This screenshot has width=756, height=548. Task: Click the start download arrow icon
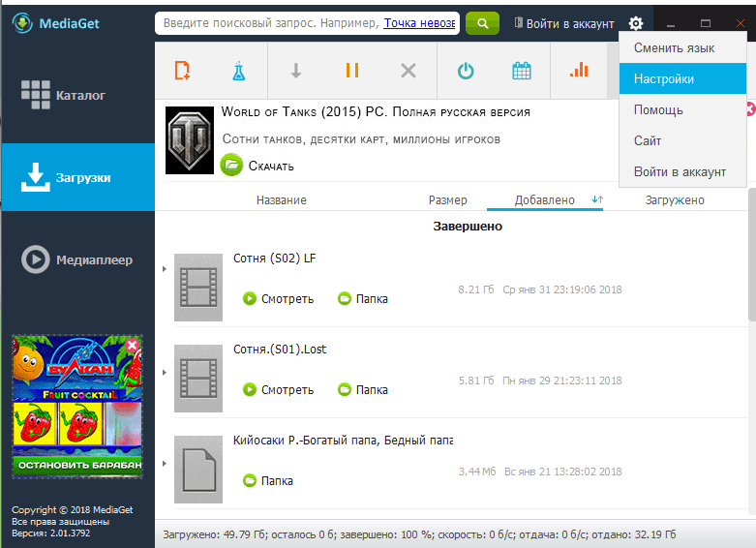296,71
